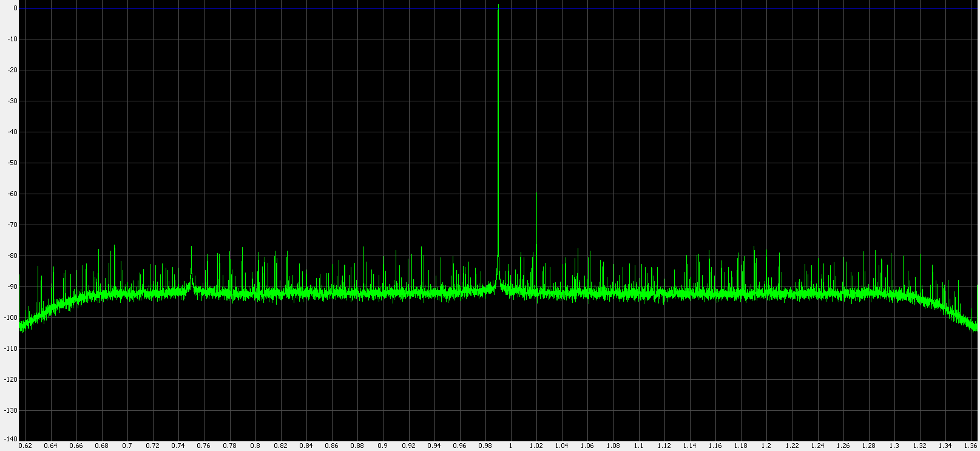This screenshot has height=451, width=980.
Task: Click the x-axis label "0.82"
Action: tap(280, 446)
